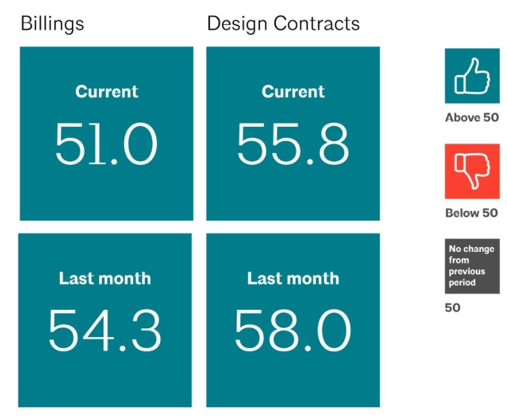Click the 50 label below gray box
The image size is (507, 420).
tap(452, 308)
